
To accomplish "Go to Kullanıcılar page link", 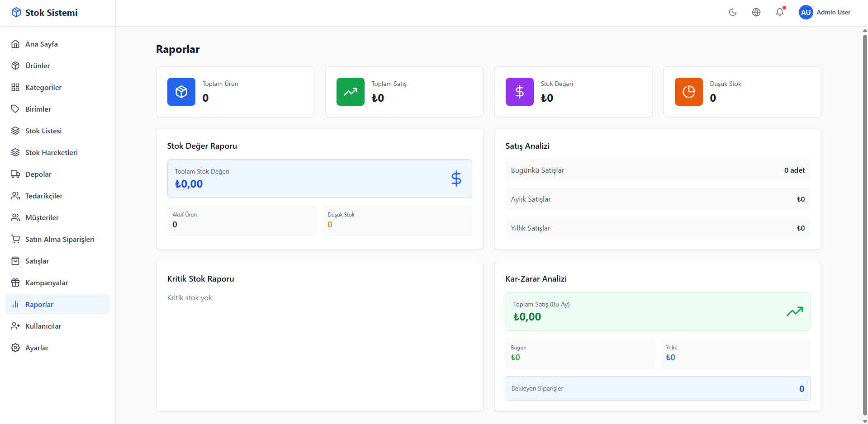I will (x=57, y=326).
